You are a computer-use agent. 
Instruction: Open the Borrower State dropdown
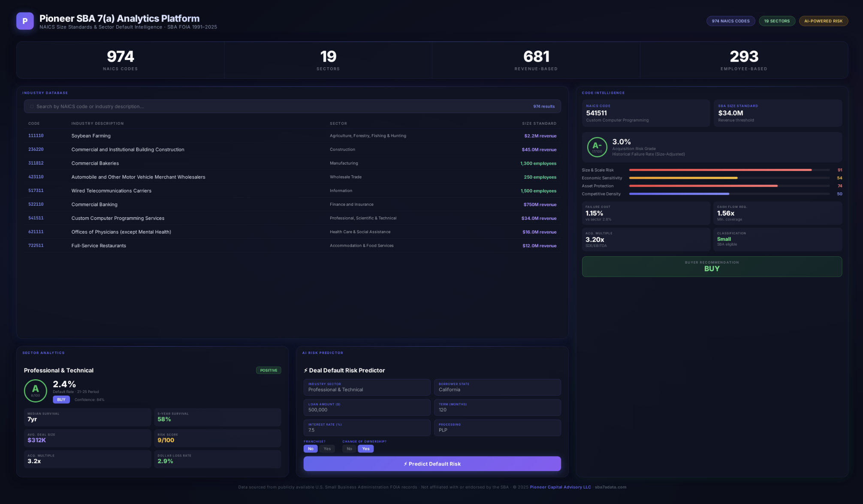point(497,387)
